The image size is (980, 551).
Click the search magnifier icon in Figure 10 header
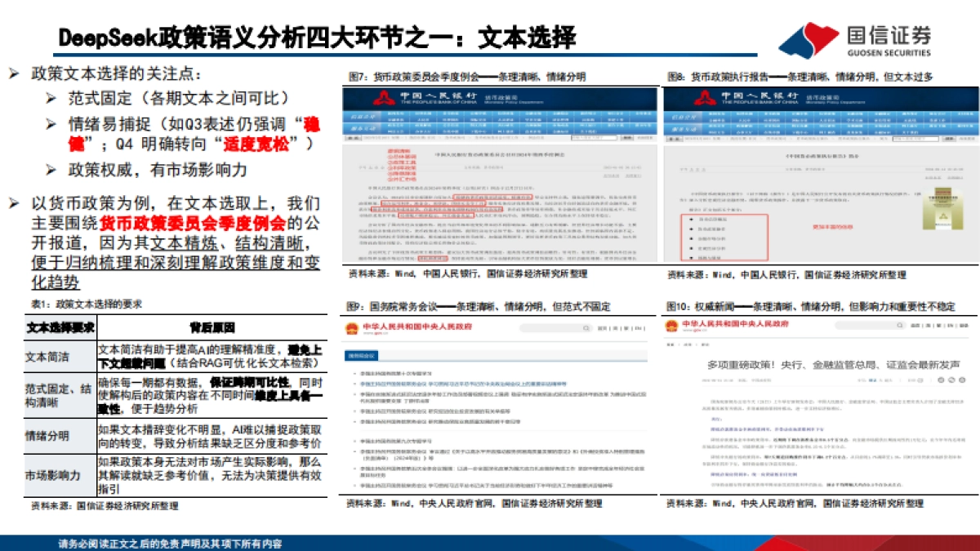pos(899,325)
